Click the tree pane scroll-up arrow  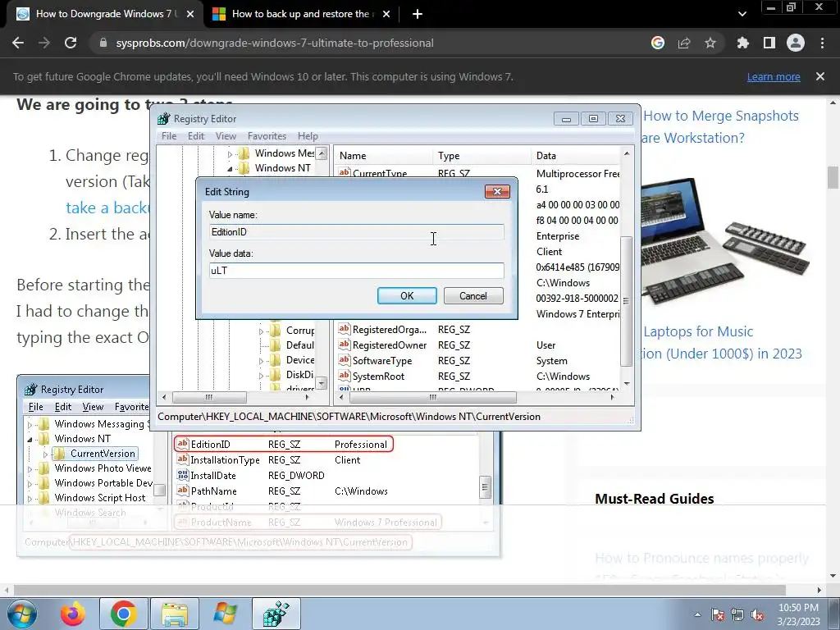[x=322, y=153]
